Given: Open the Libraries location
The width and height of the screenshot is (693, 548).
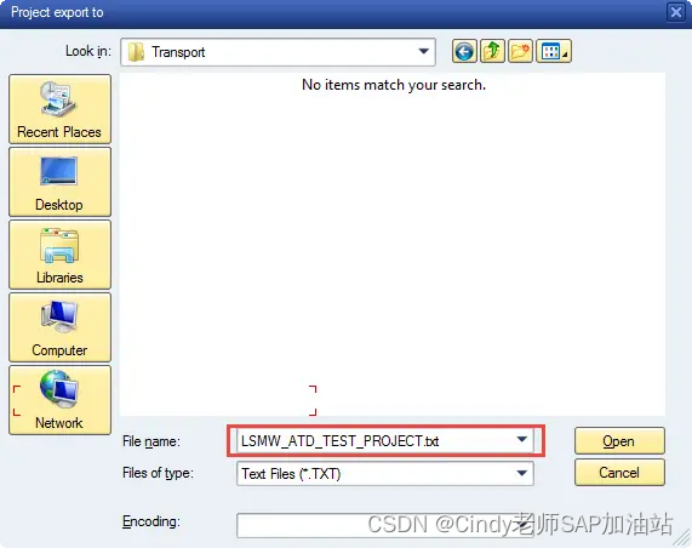Looking at the screenshot, I should coord(60,255).
